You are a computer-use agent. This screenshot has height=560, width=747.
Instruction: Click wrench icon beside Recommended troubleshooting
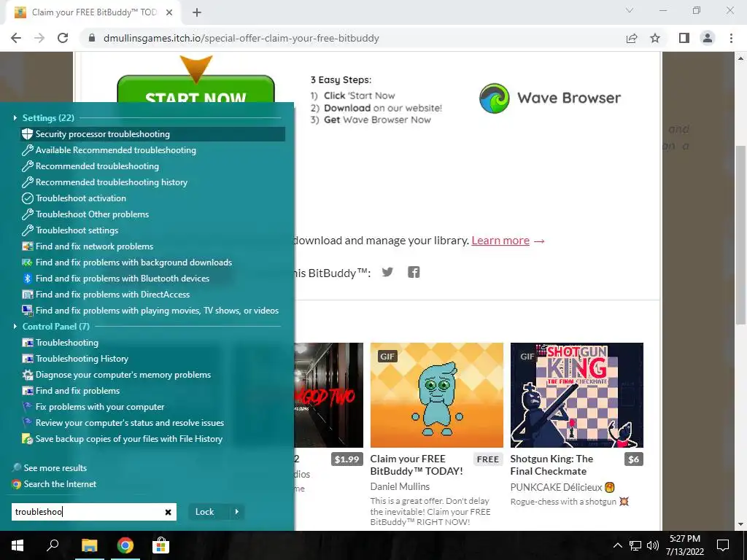coord(27,166)
